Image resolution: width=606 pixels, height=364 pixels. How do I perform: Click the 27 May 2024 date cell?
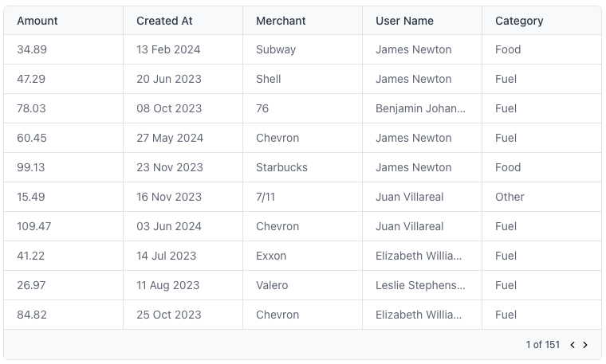(183, 138)
